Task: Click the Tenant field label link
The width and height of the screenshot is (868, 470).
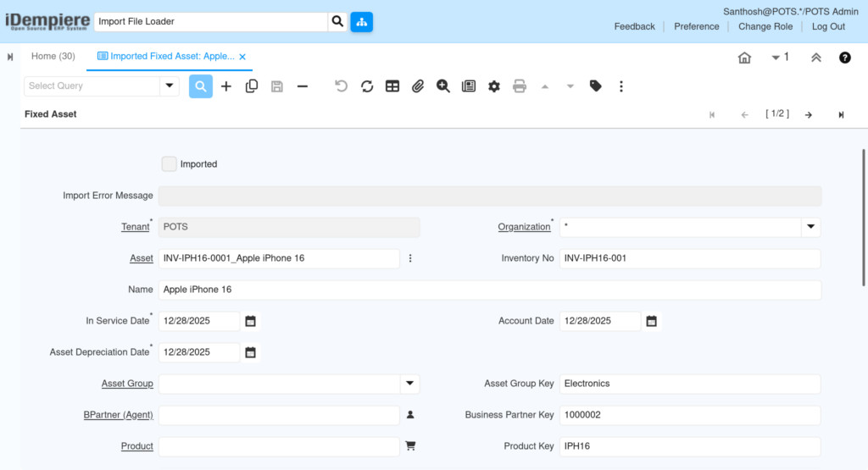Action: tap(135, 227)
